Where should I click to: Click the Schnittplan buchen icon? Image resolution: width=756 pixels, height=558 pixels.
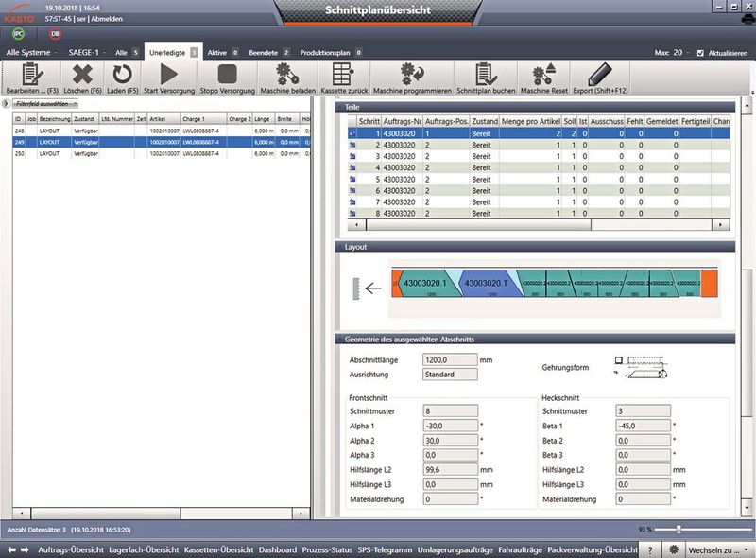click(486, 74)
